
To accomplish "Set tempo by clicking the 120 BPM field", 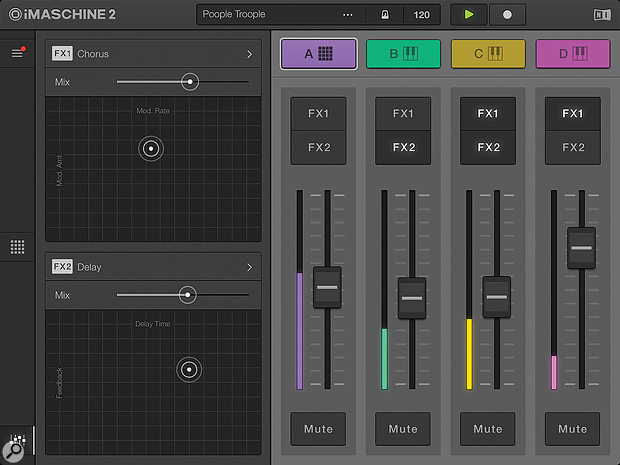I will [422, 15].
